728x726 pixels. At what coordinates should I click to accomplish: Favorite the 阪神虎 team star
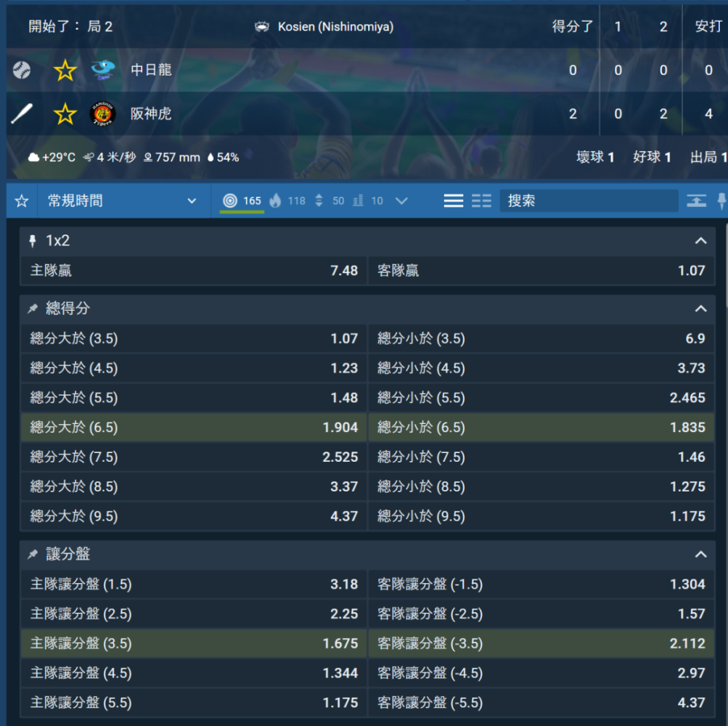[65, 114]
